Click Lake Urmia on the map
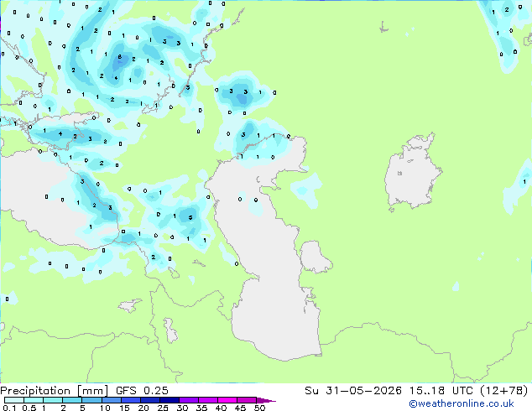This screenshot has height=411, width=532. coord(170,330)
